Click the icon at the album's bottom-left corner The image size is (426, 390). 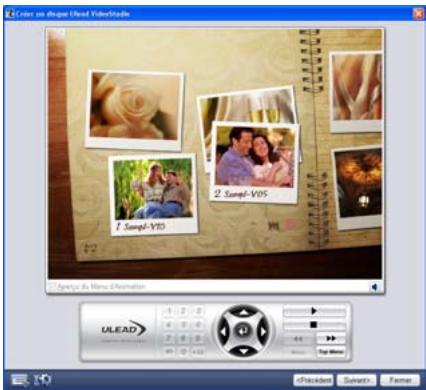[x=90, y=248]
